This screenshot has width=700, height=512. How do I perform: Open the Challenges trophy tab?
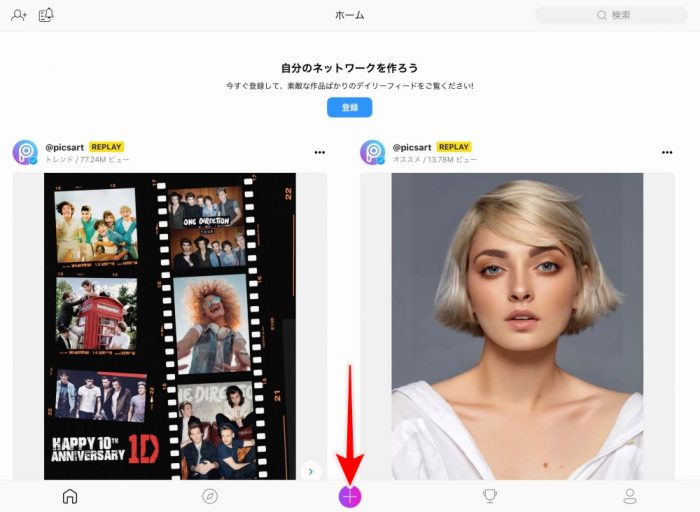coord(490,496)
